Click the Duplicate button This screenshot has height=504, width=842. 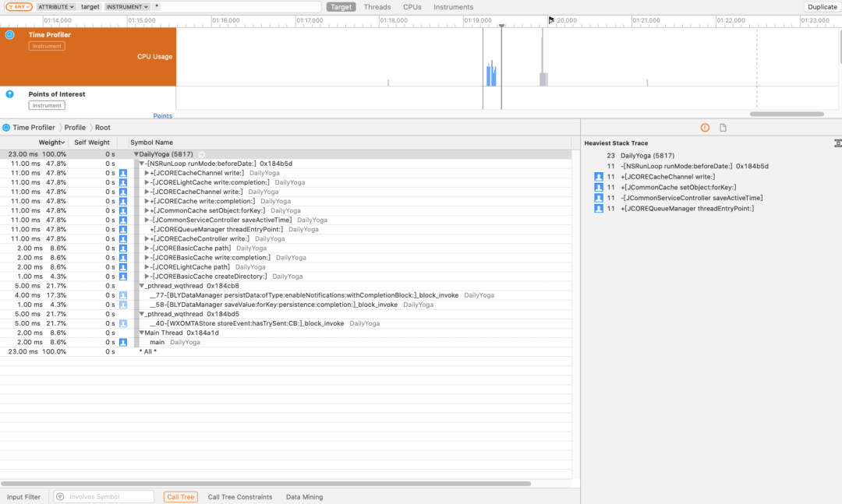point(823,7)
